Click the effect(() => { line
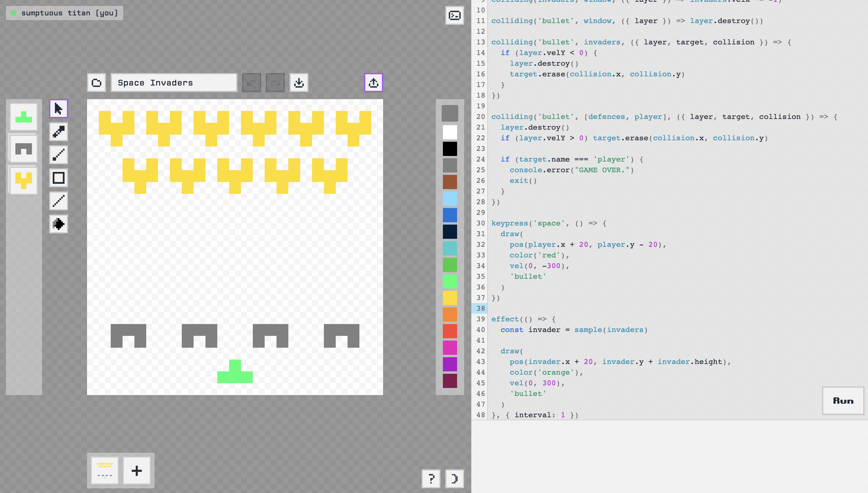868x493 pixels. 523,319
